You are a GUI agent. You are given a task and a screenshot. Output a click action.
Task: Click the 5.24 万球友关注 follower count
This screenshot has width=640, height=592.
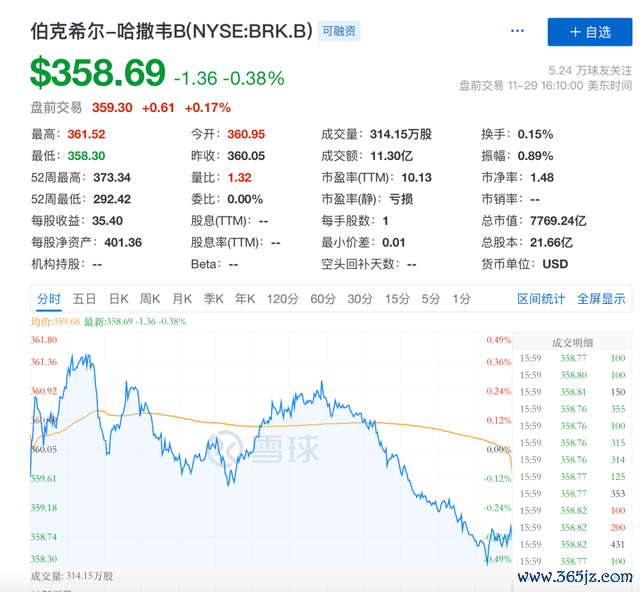point(590,71)
